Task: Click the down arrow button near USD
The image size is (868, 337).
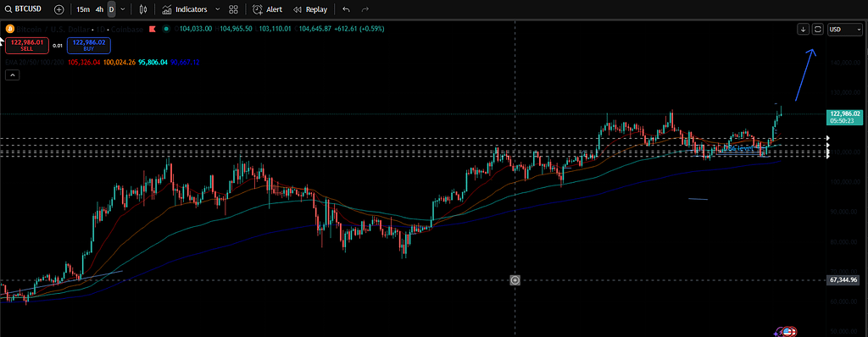Action: tap(803, 30)
